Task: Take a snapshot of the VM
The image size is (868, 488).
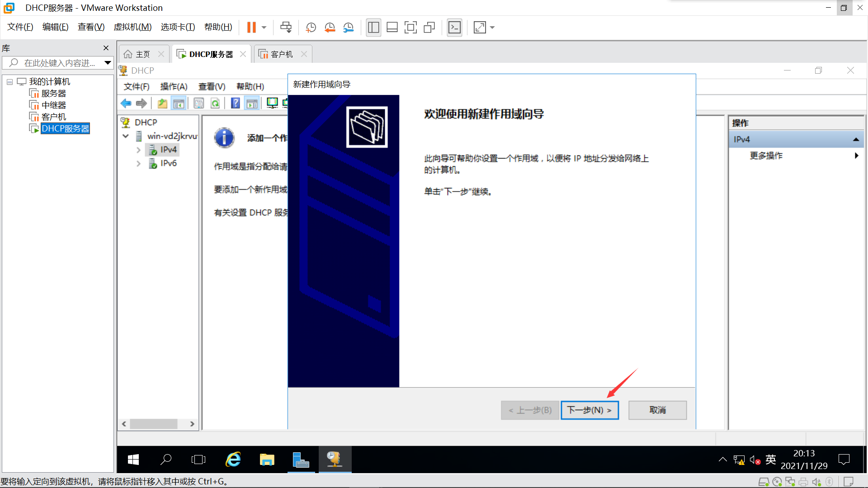Action: point(311,28)
